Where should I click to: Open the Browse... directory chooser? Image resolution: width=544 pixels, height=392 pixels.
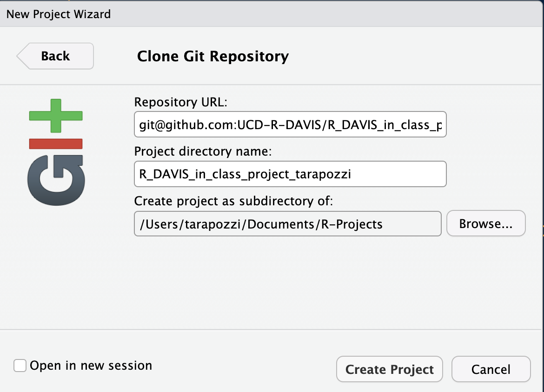click(485, 224)
